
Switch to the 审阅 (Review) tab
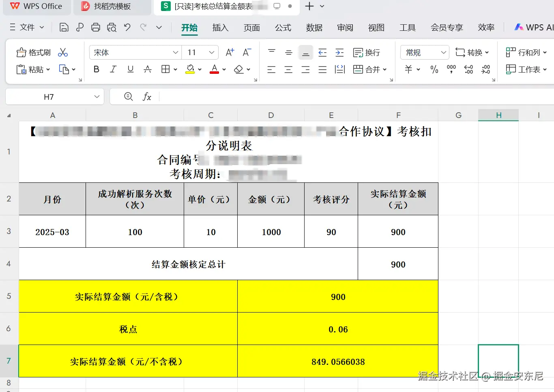point(345,28)
